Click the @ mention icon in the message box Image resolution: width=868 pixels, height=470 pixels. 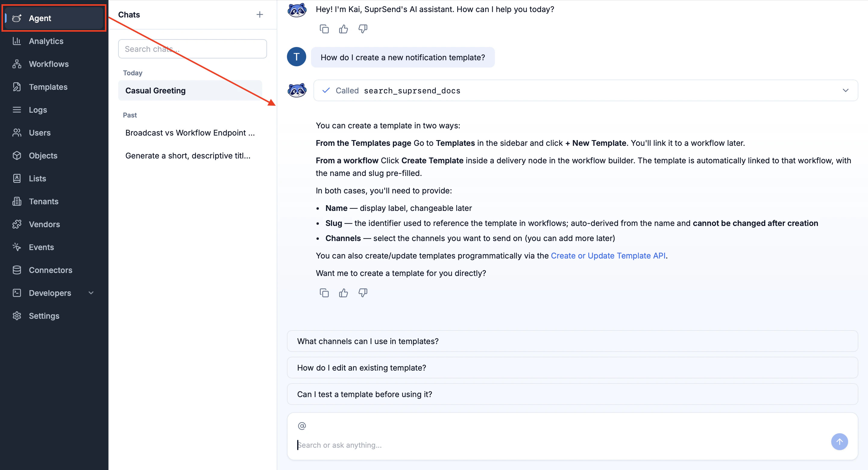click(x=302, y=426)
